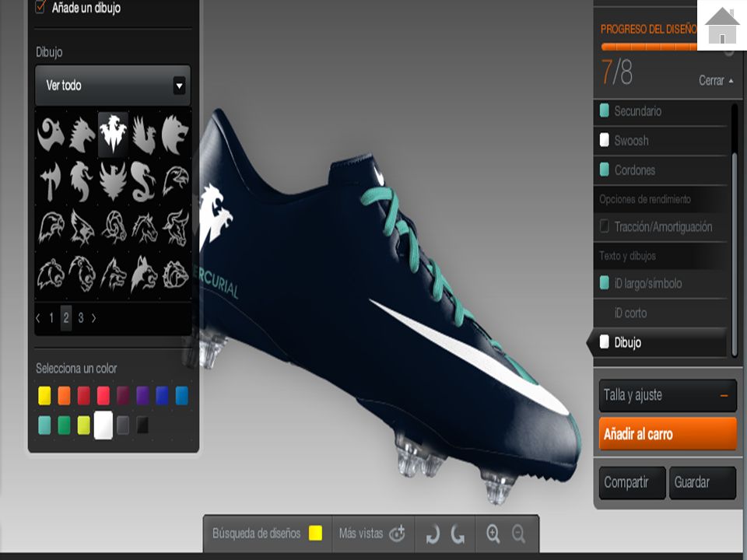The image size is (747, 560).
Task: Pick the bulldog with spiked collar emblem
Action: click(x=176, y=274)
